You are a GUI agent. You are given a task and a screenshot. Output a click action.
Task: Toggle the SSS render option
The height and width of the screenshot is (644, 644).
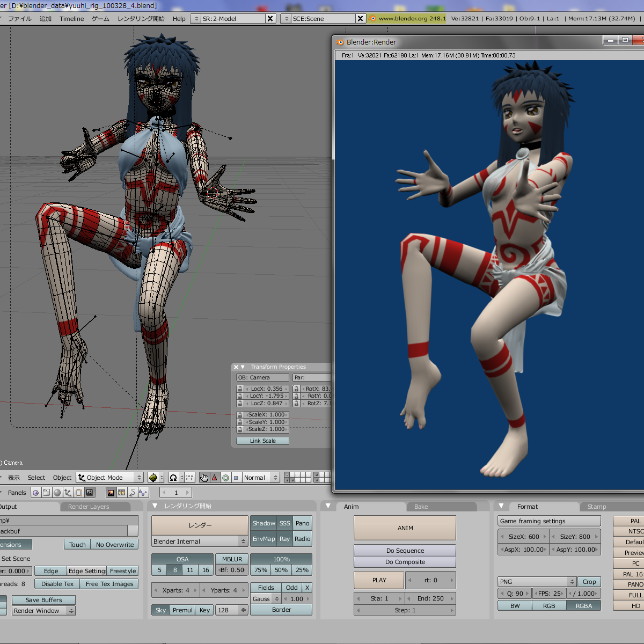[285, 523]
